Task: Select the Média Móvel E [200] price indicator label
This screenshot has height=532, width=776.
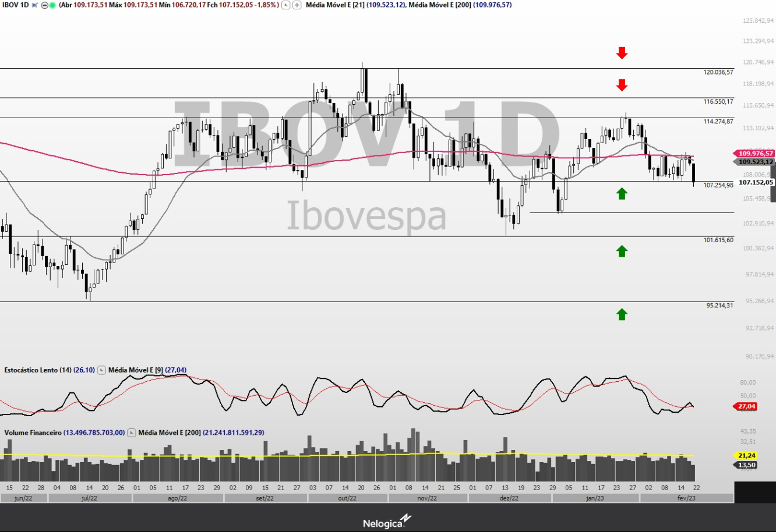Action: 440,5
